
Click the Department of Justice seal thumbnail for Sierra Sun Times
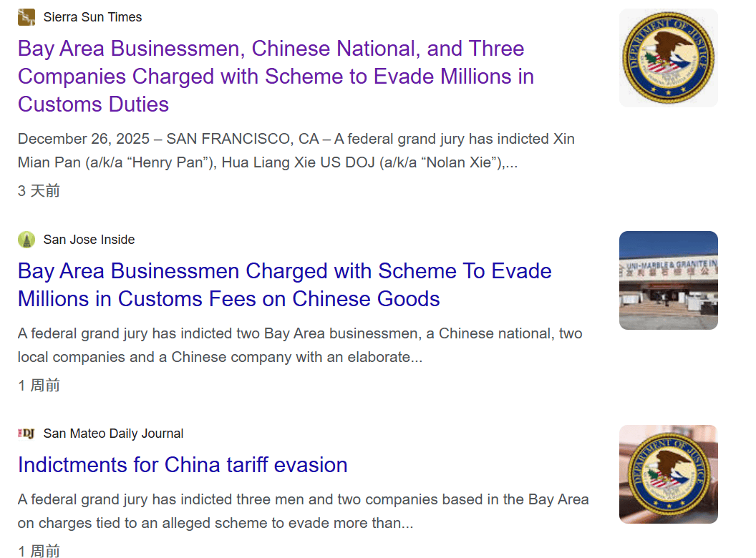pyautogui.click(x=668, y=58)
